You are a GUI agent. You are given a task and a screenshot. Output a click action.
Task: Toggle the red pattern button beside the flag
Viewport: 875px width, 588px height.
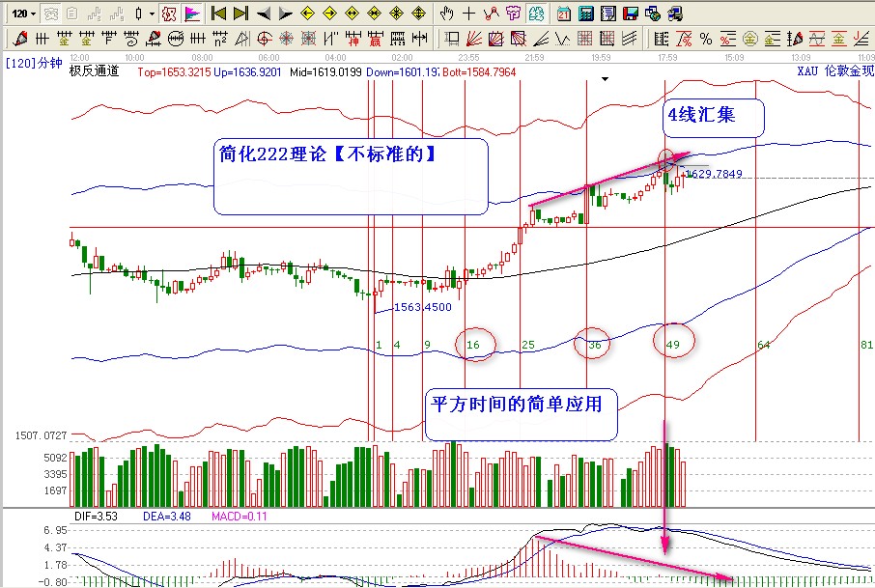(168, 14)
